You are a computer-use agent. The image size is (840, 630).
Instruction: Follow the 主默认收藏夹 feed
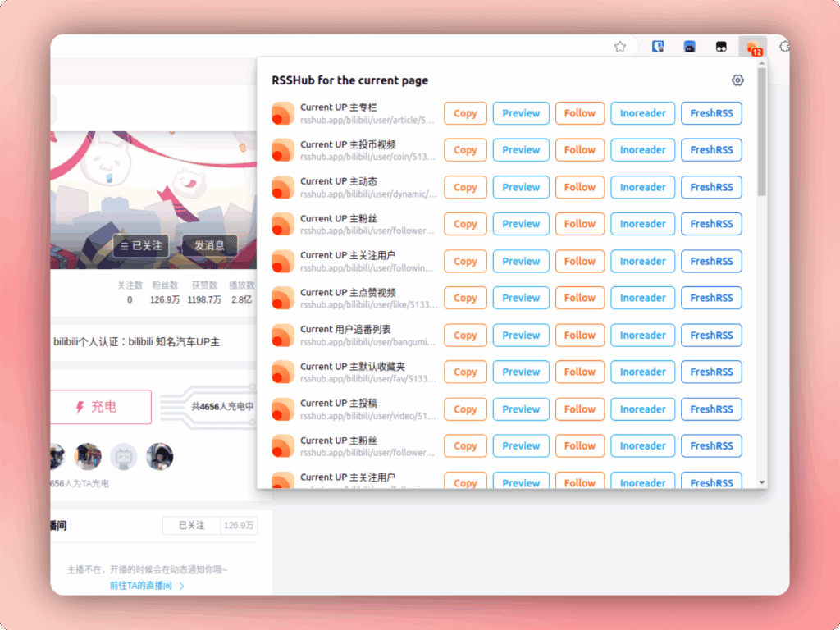[580, 372]
